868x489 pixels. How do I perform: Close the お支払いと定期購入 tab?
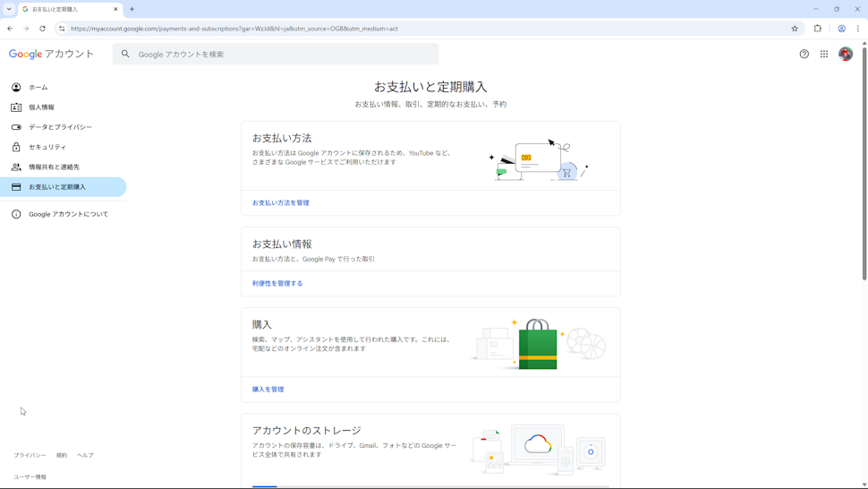pos(115,9)
